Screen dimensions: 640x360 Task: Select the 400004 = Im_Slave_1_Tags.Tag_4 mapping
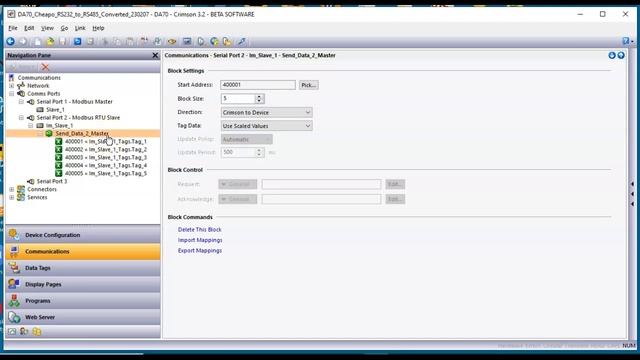tap(106, 165)
